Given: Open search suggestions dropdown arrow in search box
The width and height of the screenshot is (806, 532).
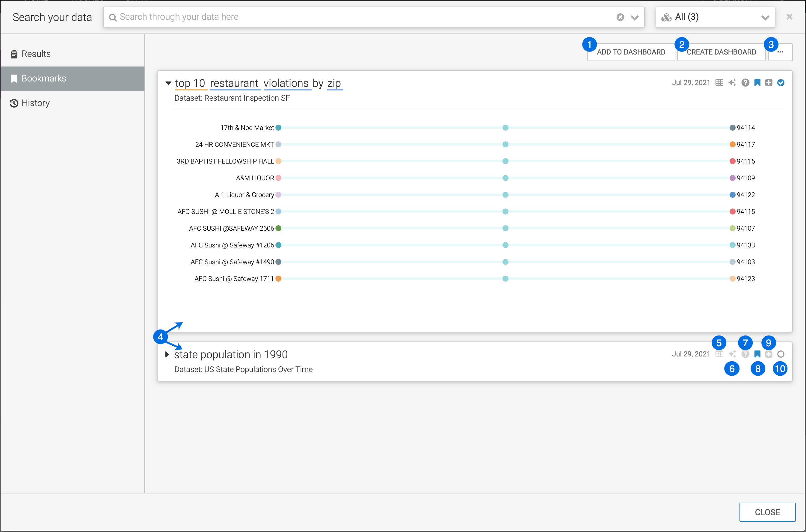Looking at the screenshot, I should coord(634,17).
